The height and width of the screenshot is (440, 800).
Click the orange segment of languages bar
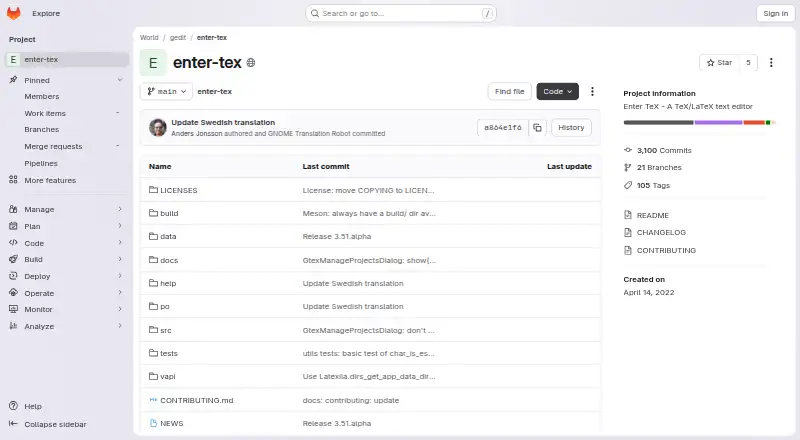click(x=754, y=123)
